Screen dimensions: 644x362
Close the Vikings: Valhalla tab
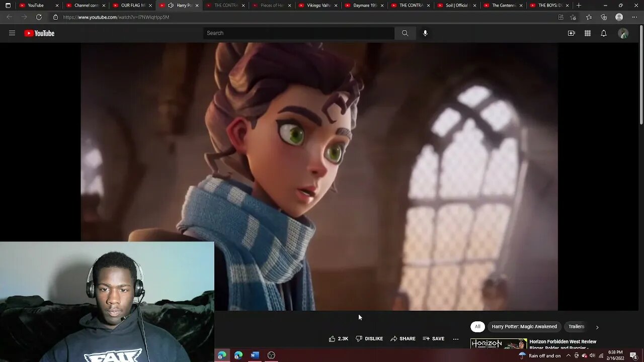tap(336, 6)
